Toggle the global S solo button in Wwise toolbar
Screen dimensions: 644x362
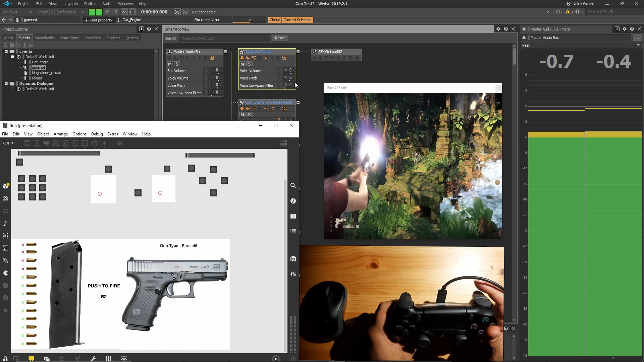[116, 12]
